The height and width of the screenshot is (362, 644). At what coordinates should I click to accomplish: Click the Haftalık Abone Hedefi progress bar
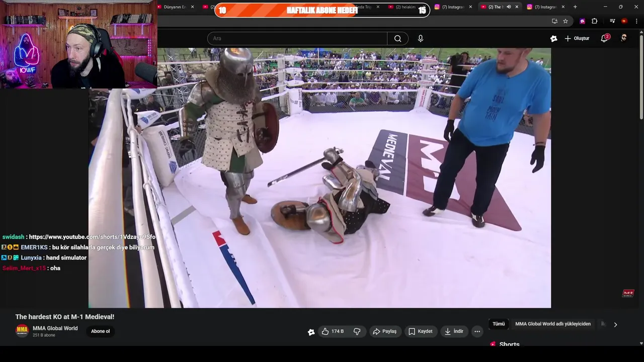point(322,10)
